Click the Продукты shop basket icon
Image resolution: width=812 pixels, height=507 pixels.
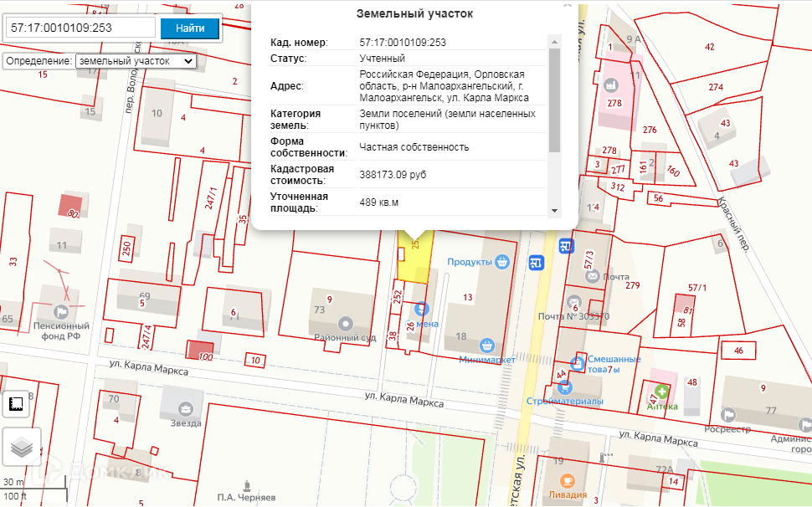pos(501,262)
